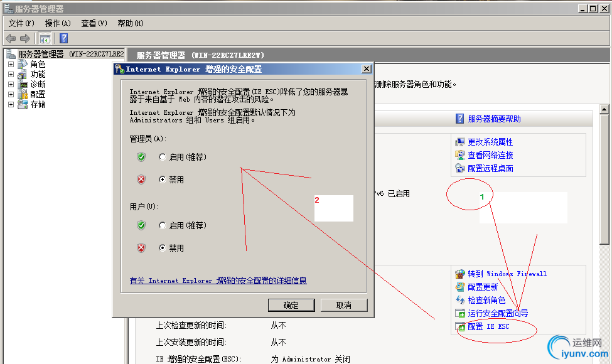Select the 存储 tree item label
The image size is (612, 364).
point(38,105)
